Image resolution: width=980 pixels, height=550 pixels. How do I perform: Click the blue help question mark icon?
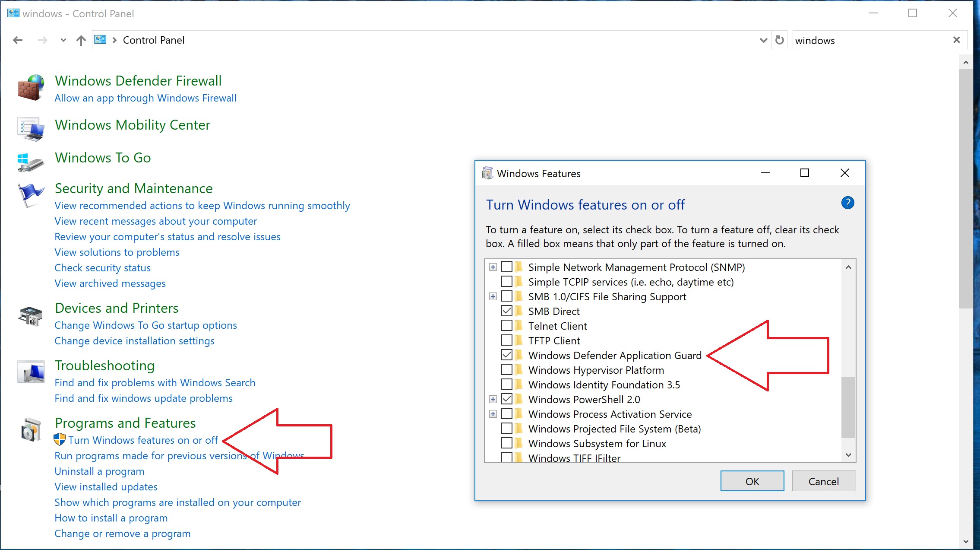pyautogui.click(x=847, y=203)
